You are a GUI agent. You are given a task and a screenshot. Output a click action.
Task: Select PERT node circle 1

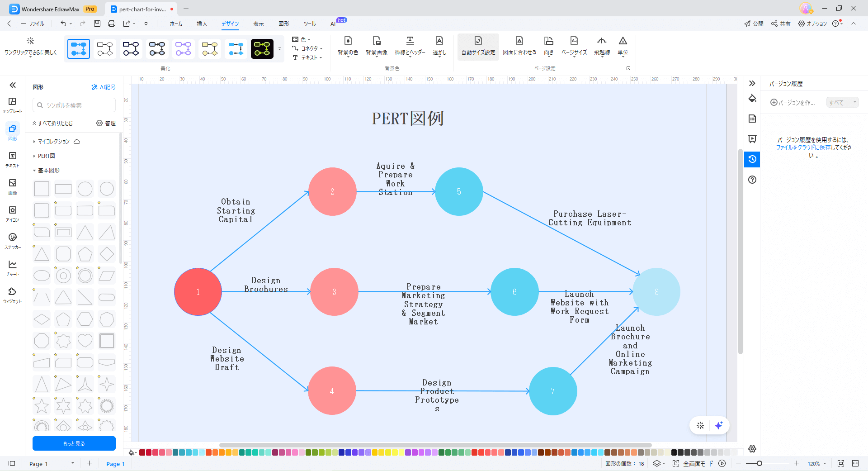pos(198,292)
